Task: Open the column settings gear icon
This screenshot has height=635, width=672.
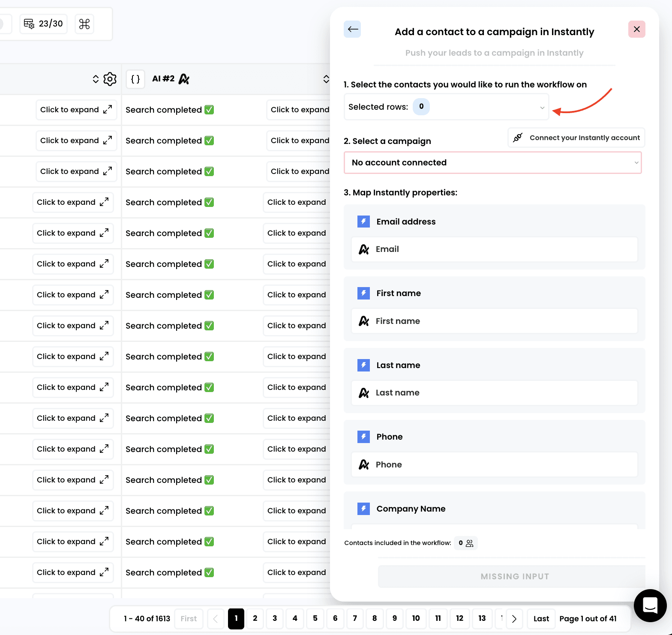Action: [110, 79]
